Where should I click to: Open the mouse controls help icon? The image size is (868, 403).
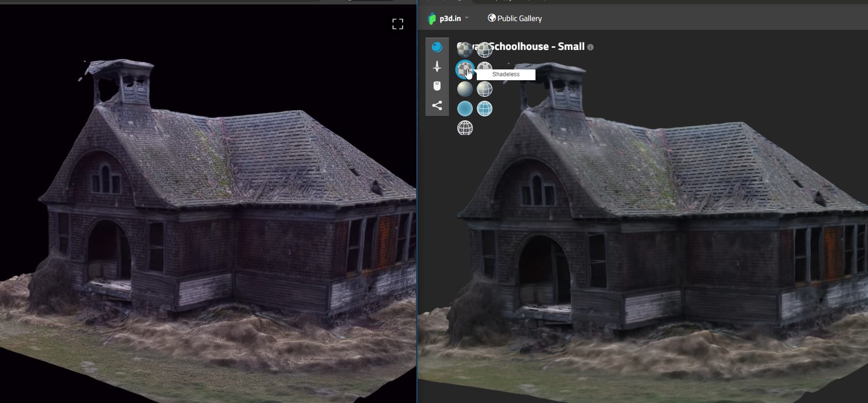pos(437,86)
